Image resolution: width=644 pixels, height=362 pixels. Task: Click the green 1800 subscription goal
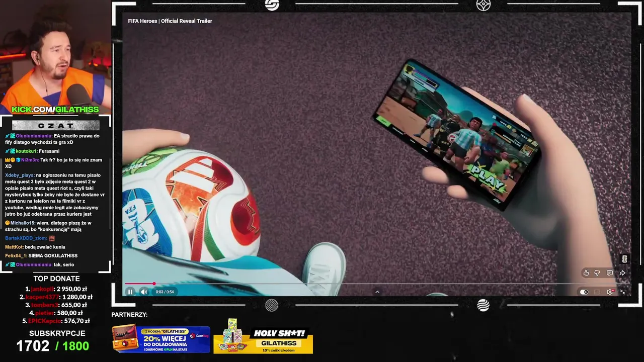(75, 346)
